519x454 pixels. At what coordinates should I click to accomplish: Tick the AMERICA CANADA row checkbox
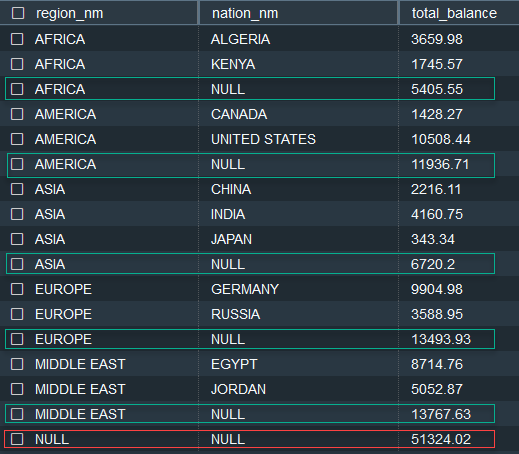[17, 114]
